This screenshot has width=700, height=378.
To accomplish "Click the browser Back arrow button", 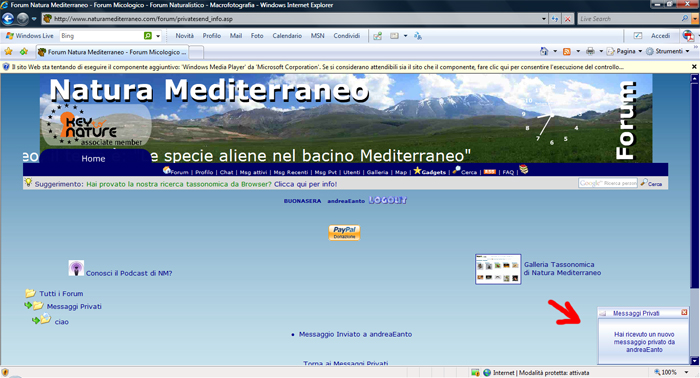I will tap(8, 19).
